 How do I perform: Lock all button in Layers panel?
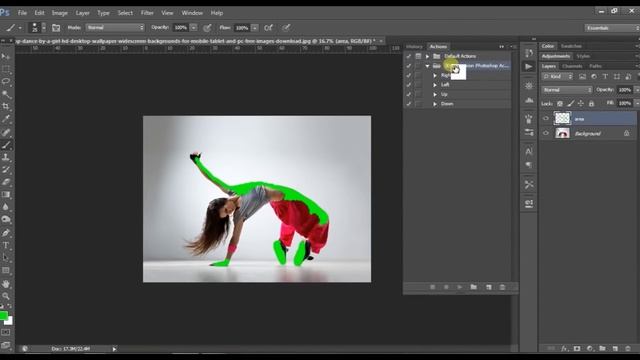coord(591,104)
